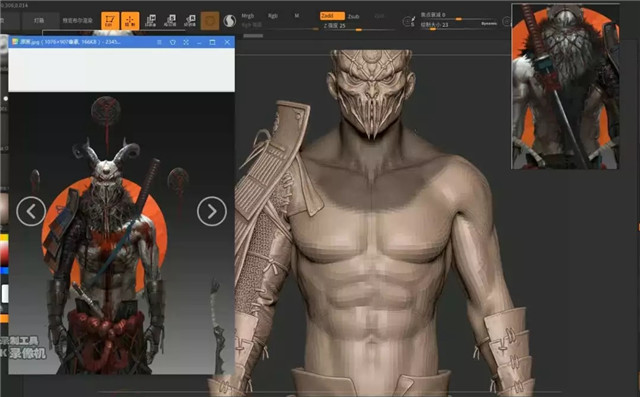The height and width of the screenshot is (397, 640).
Task: Activate the Draw mode button
Action: click(130, 21)
